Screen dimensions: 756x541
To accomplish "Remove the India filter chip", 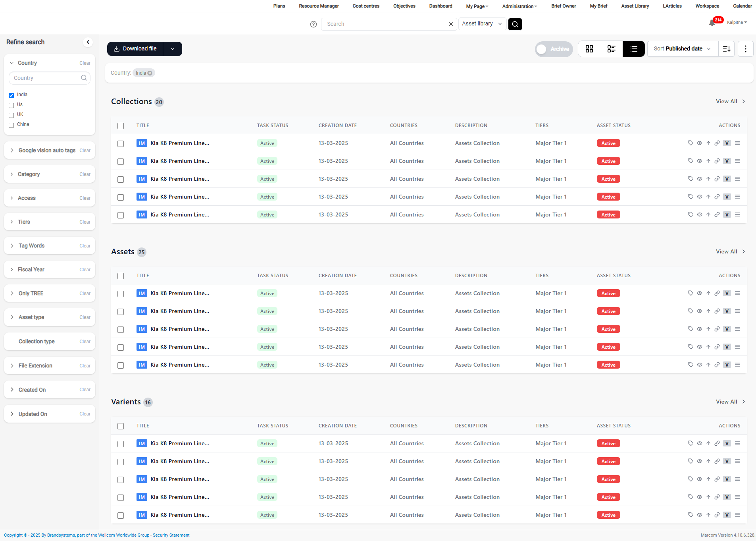I will coord(150,73).
